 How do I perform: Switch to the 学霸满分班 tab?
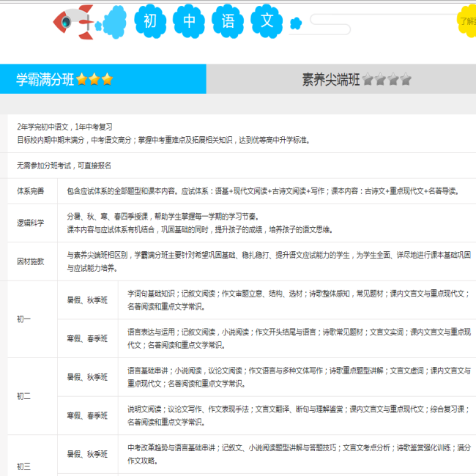[x=45, y=80]
